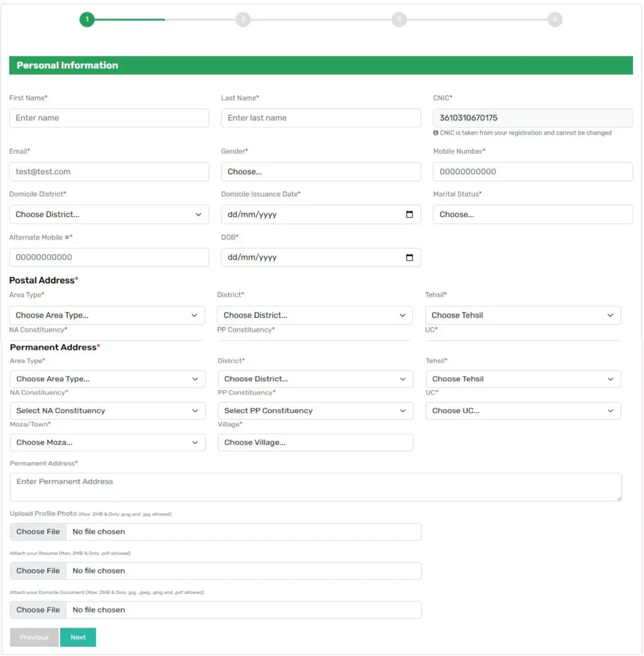644x656 pixels.
Task: Click the First Name input field
Action: (x=109, y=118)
